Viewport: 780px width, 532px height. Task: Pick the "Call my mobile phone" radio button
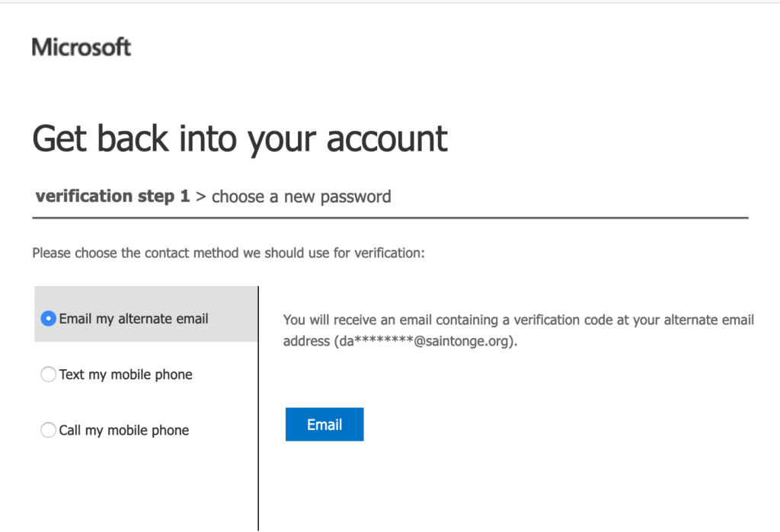point(48,430)
